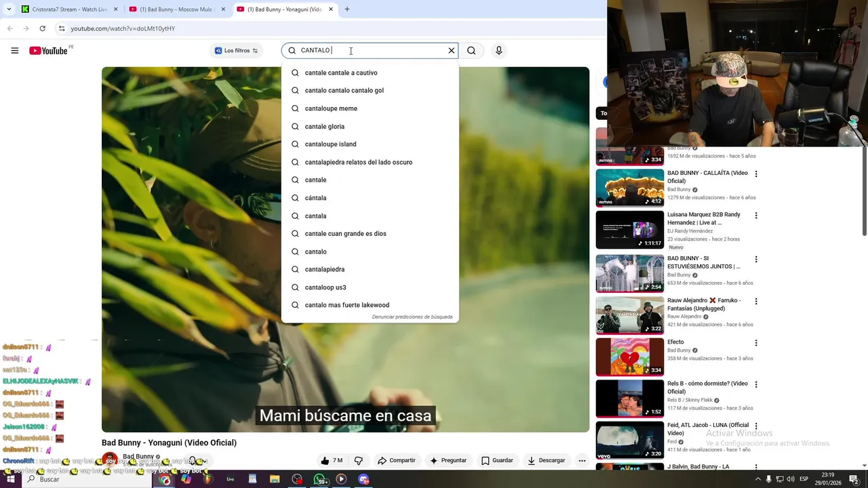Open FL Studio taskbar icon

[209, 479]
